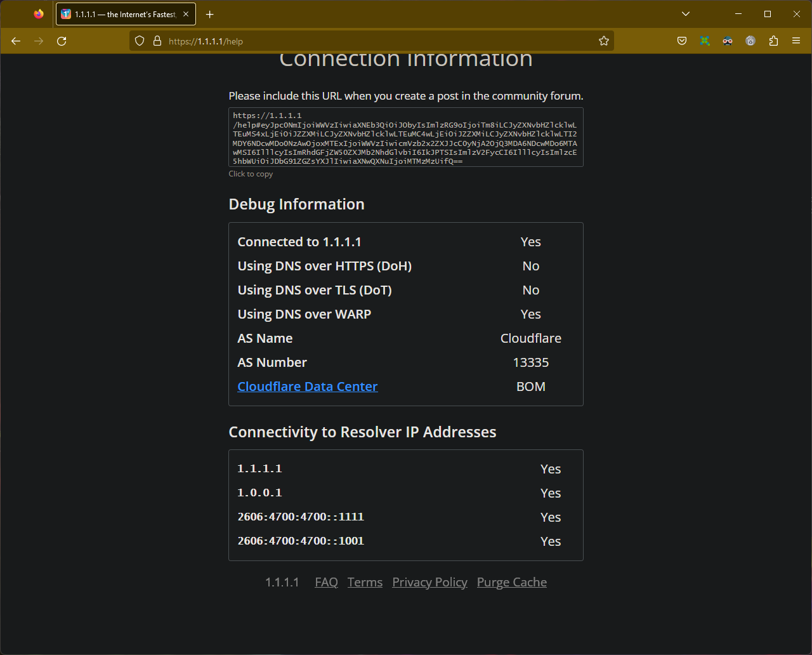Open the Terms footer link

(365, 582)
